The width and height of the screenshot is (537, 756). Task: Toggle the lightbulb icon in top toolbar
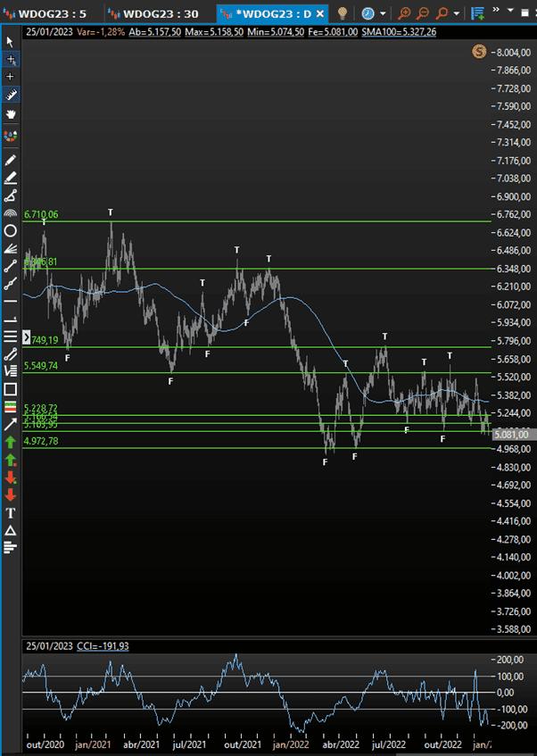click(342, 13)
